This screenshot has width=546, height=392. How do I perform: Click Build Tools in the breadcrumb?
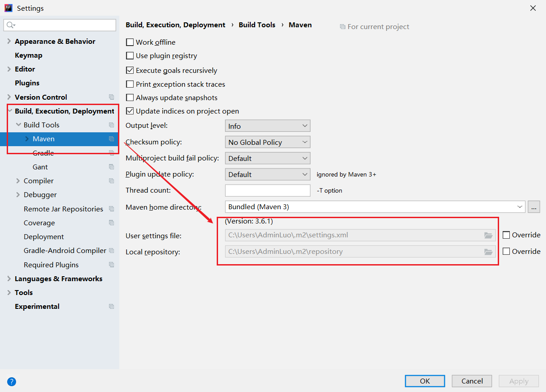click(257, 25)
